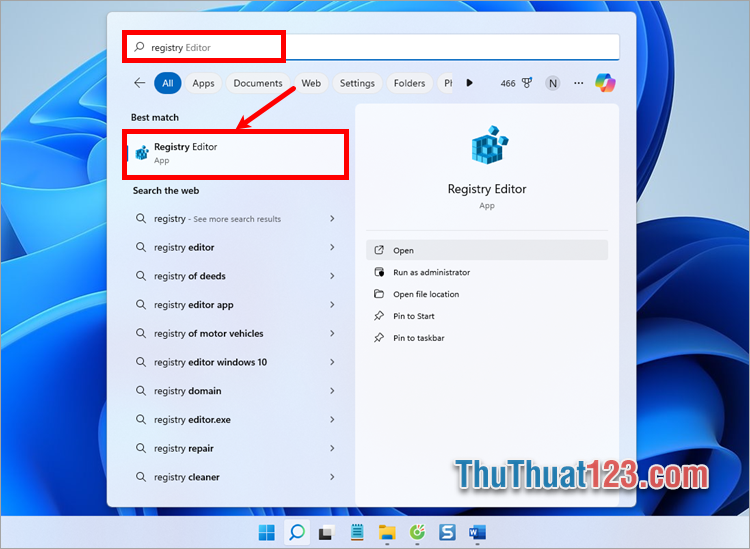
Task: Show more filter tabs with play arrow
Action: pos(469,83)
